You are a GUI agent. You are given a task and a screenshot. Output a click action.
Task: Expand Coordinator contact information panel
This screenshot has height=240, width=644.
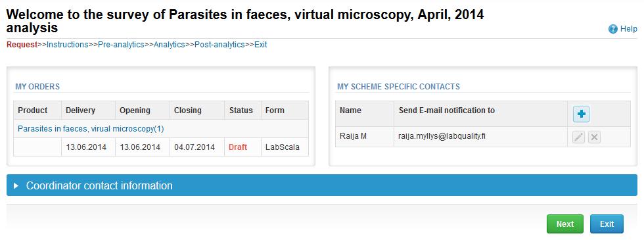click(x=322, y=185)
